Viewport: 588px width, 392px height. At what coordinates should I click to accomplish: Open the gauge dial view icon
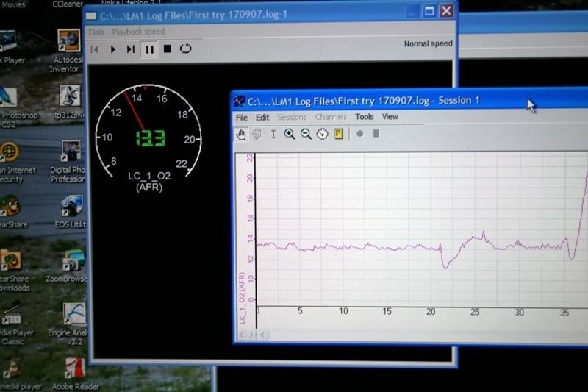point(322,134)
